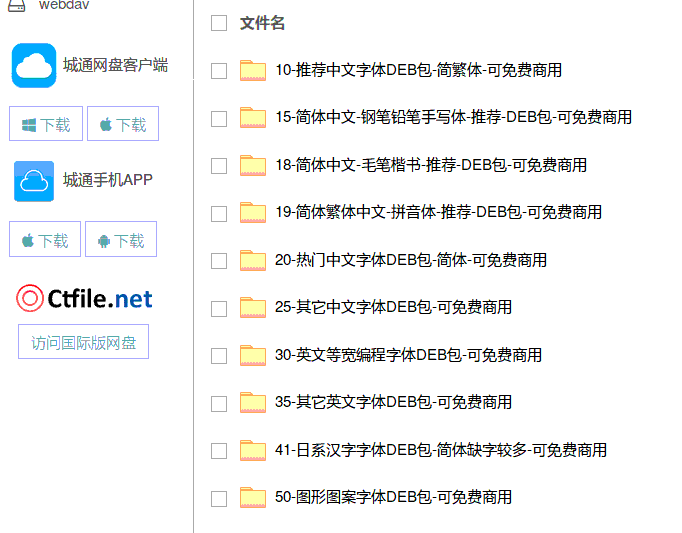Click the Ctfile.net logo
This screenshot has height=533, width=682.
point(85,298)
